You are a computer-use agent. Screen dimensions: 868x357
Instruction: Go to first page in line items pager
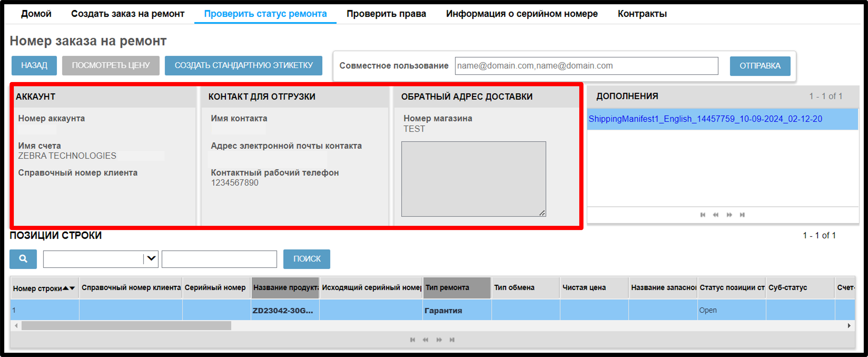(412, 340)
